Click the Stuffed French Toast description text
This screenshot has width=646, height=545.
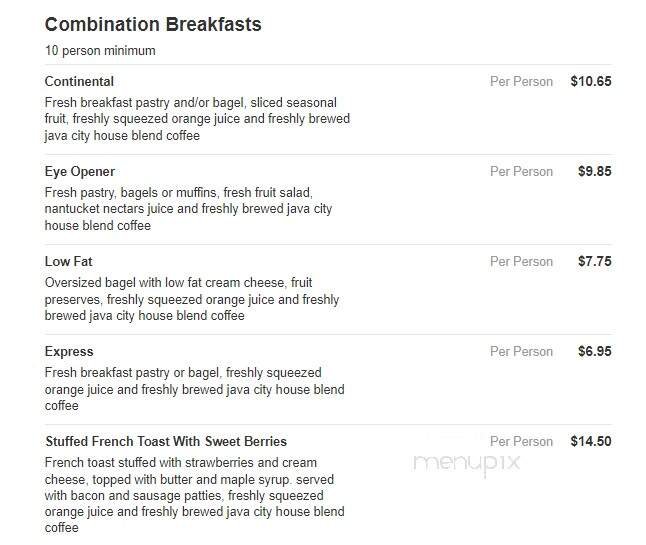coord(194,495)
